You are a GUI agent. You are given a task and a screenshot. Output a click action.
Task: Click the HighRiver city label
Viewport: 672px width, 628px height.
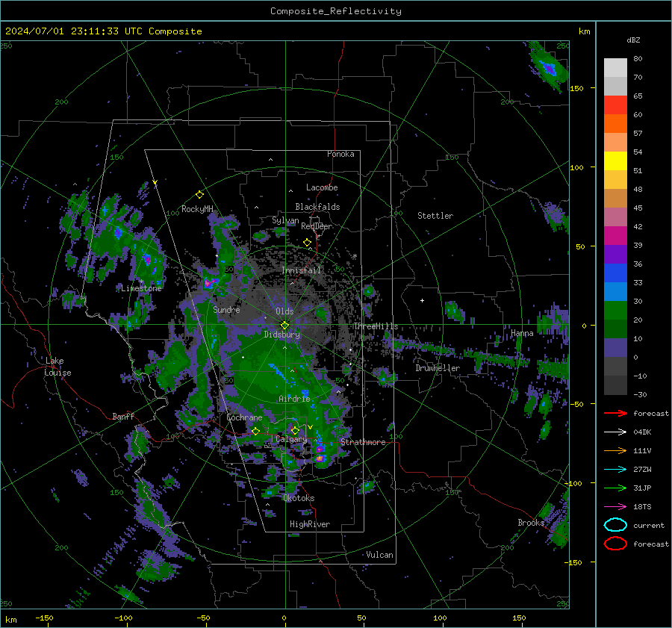pos(310,524)
